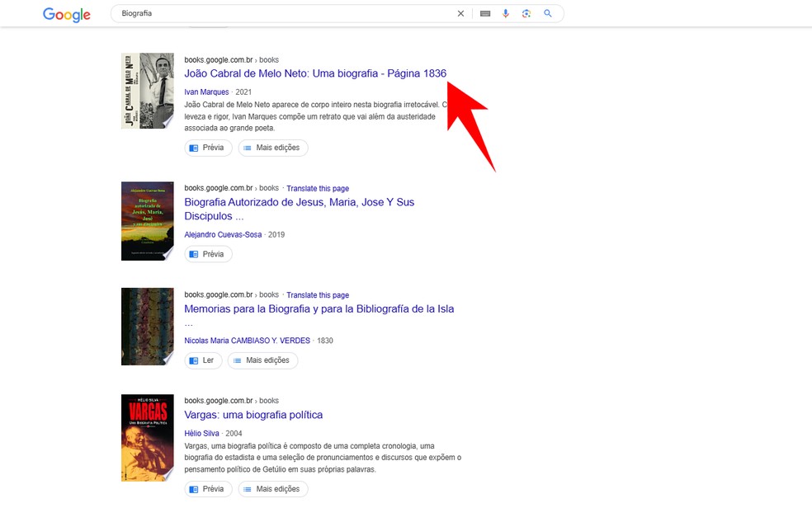Translate the Memorias para la Biografia page

tap(318, 295)
